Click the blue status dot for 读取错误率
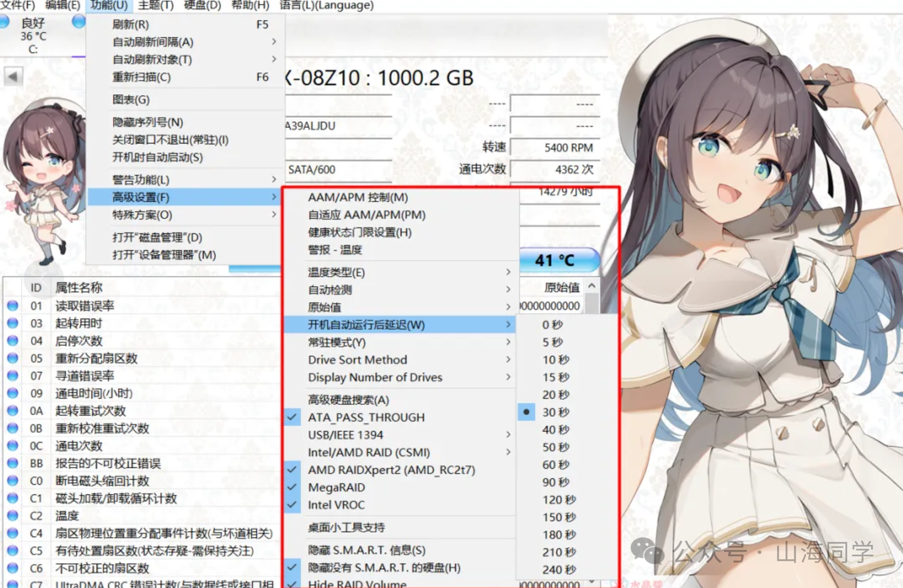903x588 pixels. coord(13,306)
